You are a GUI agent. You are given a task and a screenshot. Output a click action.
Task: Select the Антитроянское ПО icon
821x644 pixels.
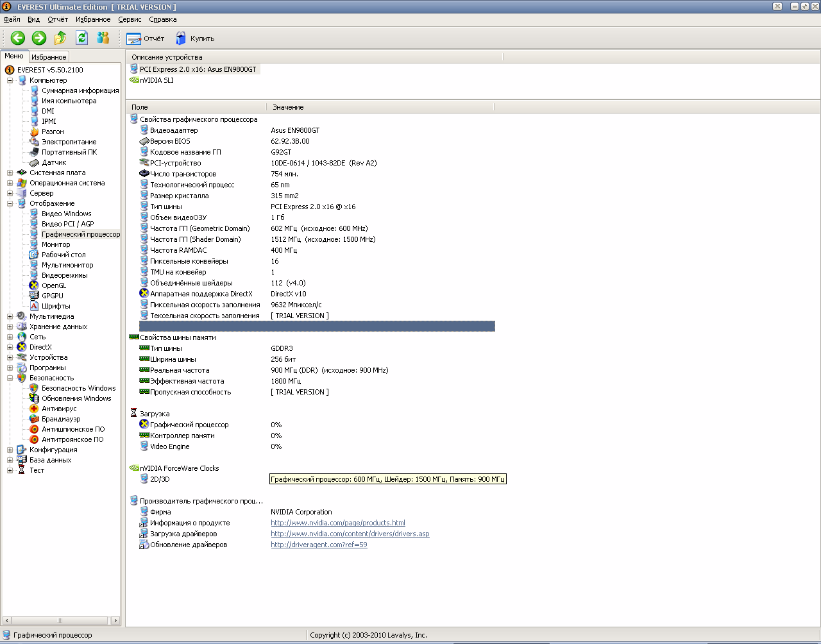click(35, 439)
